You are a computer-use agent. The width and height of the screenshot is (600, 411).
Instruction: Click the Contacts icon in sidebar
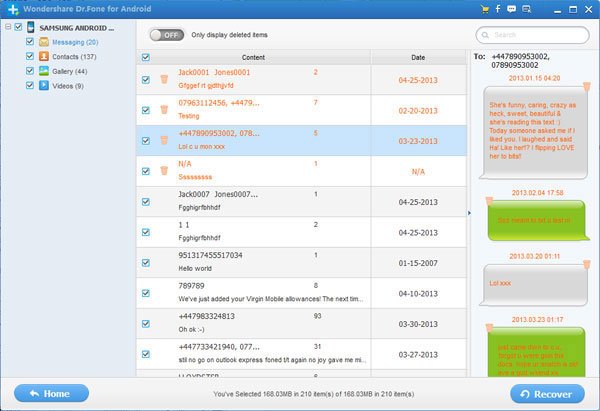(x=43, y=57)
